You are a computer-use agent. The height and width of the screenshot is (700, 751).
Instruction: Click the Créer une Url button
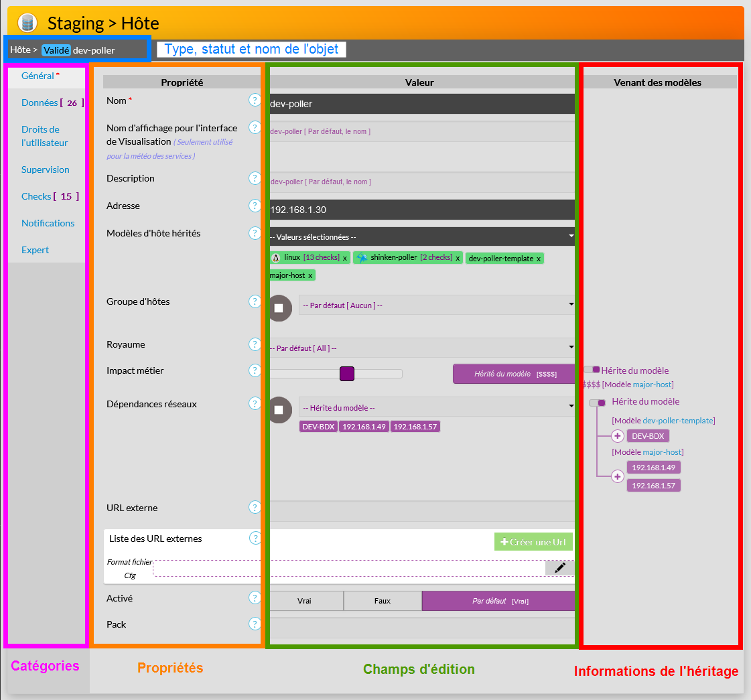[x=533, y=542]
